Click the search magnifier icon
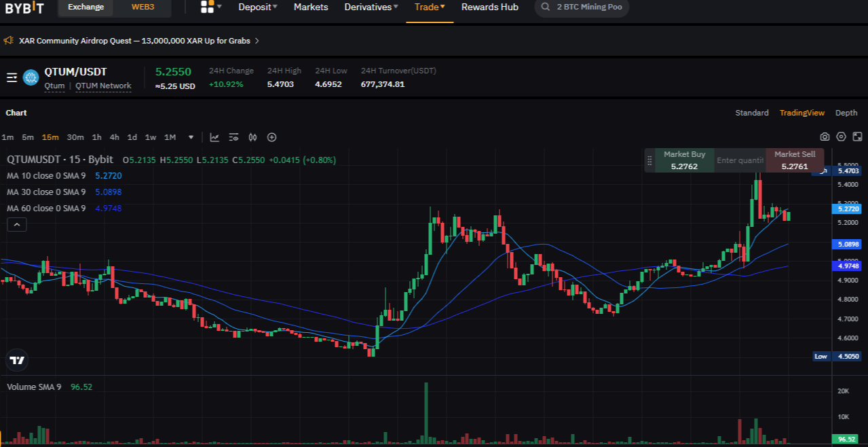The image size is (868, 447). (546, 7)
